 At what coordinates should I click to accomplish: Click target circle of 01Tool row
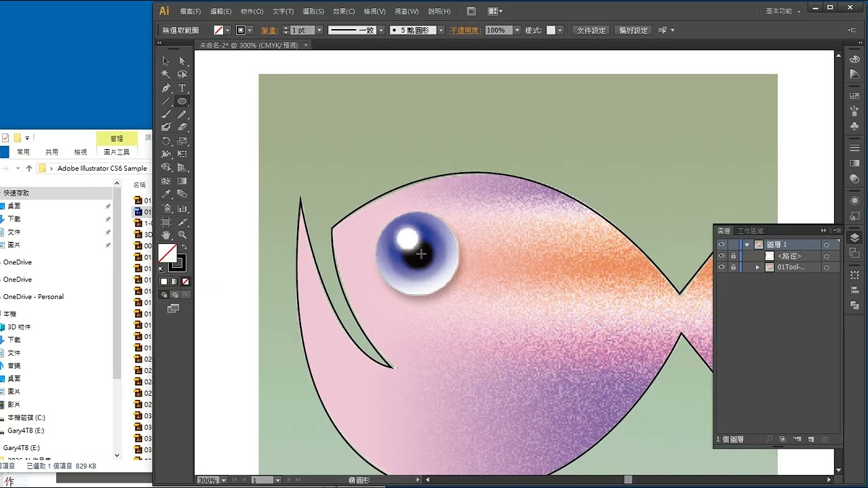click(x=827, y=267)
